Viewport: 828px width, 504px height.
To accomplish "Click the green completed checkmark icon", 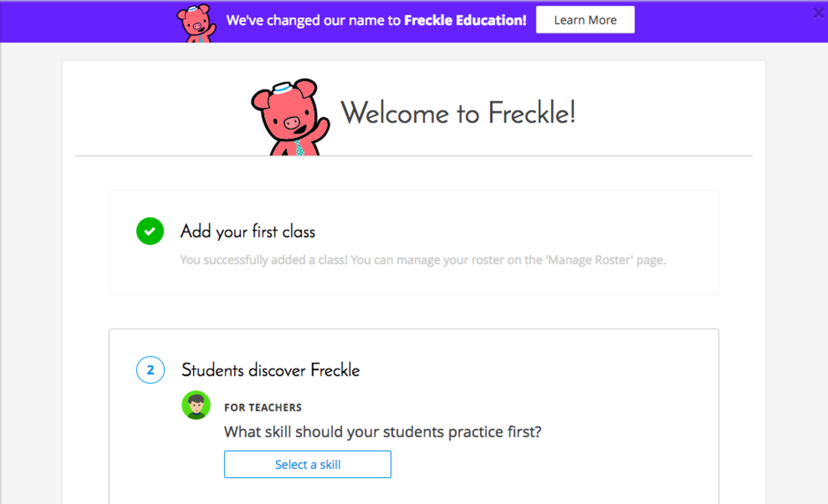I will coord(150,231).
